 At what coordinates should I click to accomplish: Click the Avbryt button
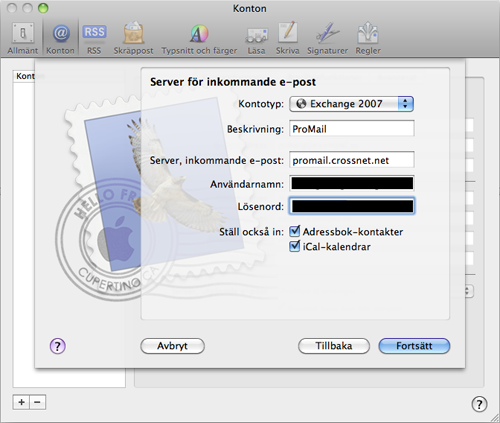click(172, 346)
